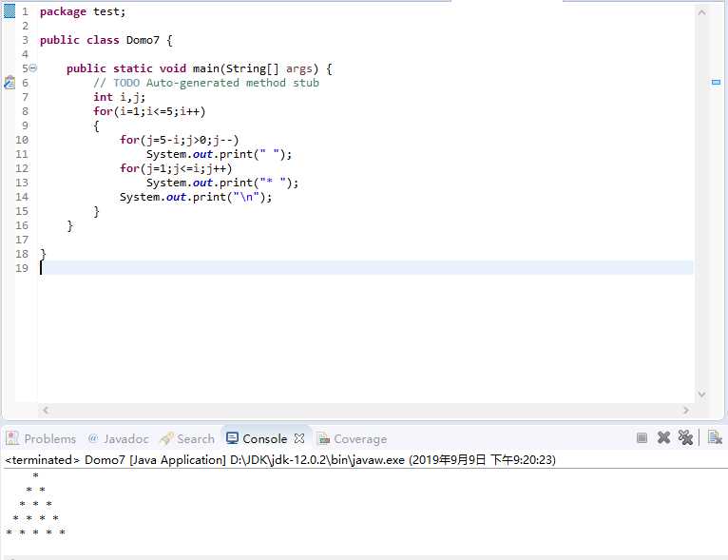Click the editor horizontal scroll left arrow

point(46,410)
